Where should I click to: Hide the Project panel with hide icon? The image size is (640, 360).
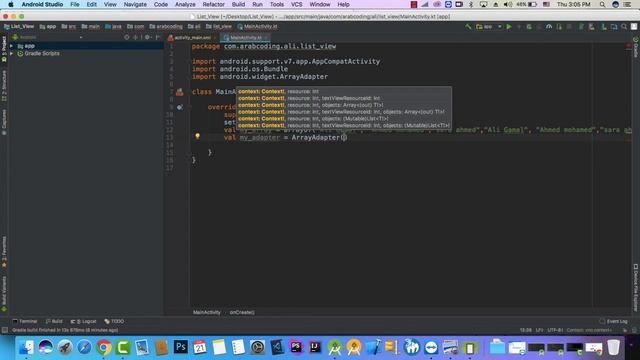point(158,37)
